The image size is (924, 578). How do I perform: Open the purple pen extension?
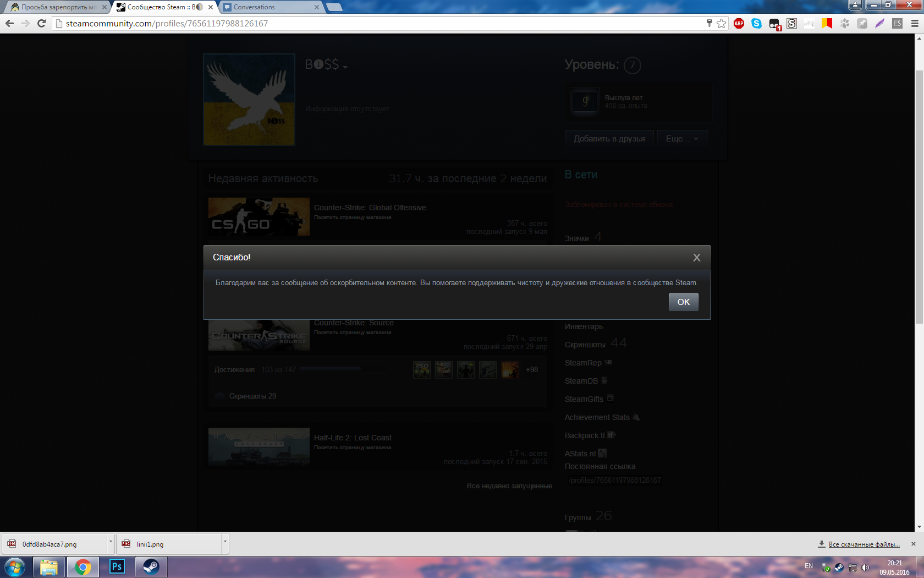click(879, 23)
